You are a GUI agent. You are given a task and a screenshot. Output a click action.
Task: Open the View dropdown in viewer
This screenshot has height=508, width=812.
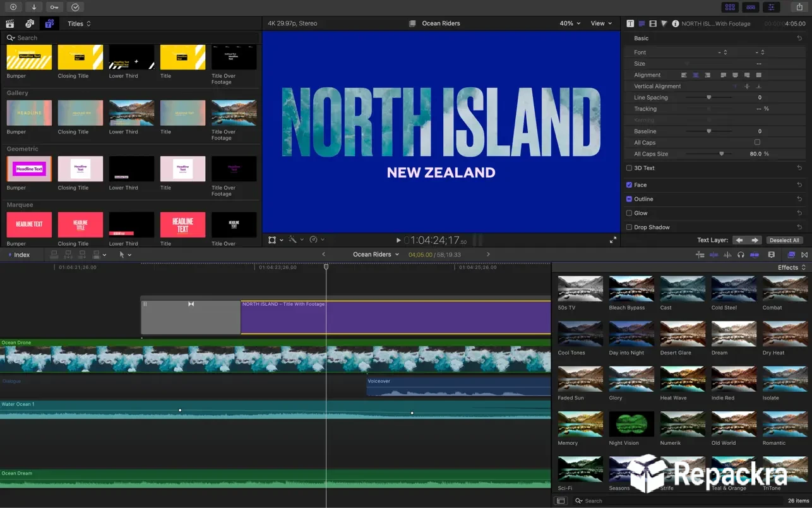(601, 23)
